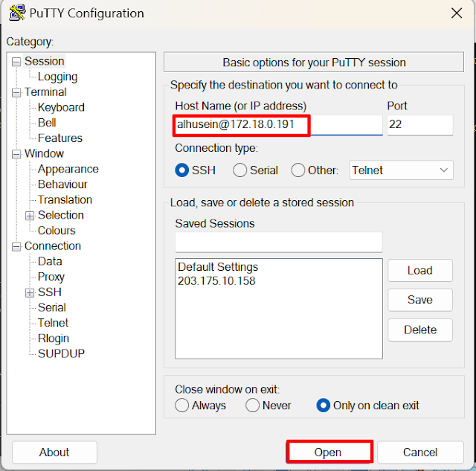This screenshot has width=476, height=471.
Task: Select the Window category
Action: point(45,154)
